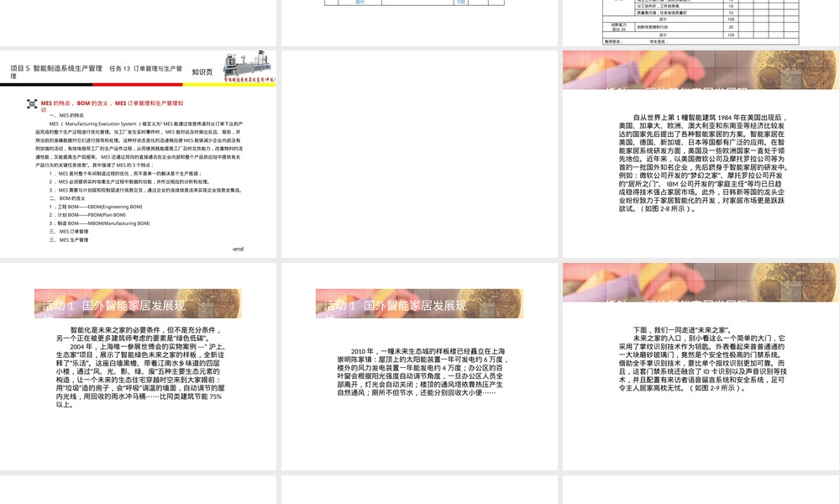The height and width of the screenshot is (504, 840).
Task: Click the production line machine image in slide header
Action: pos(248,66)
